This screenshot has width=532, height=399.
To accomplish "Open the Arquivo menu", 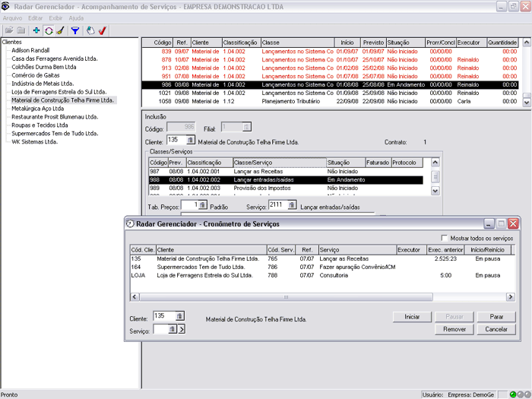I will tap(12, 17).
